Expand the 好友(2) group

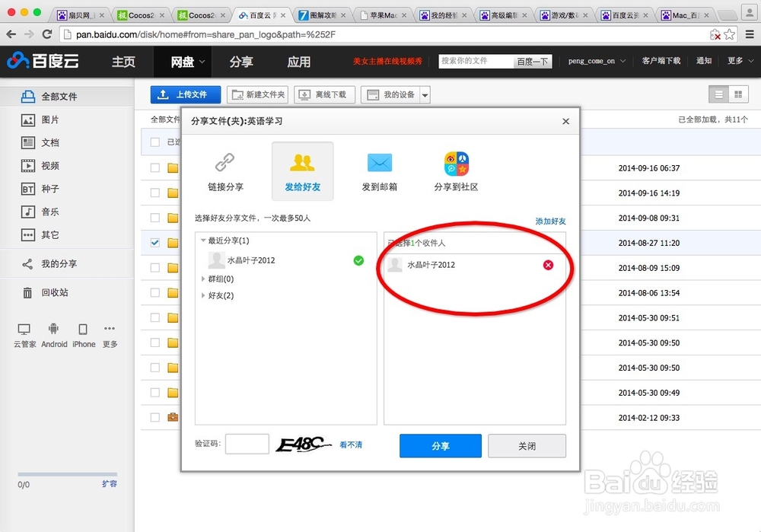[203, 295]
